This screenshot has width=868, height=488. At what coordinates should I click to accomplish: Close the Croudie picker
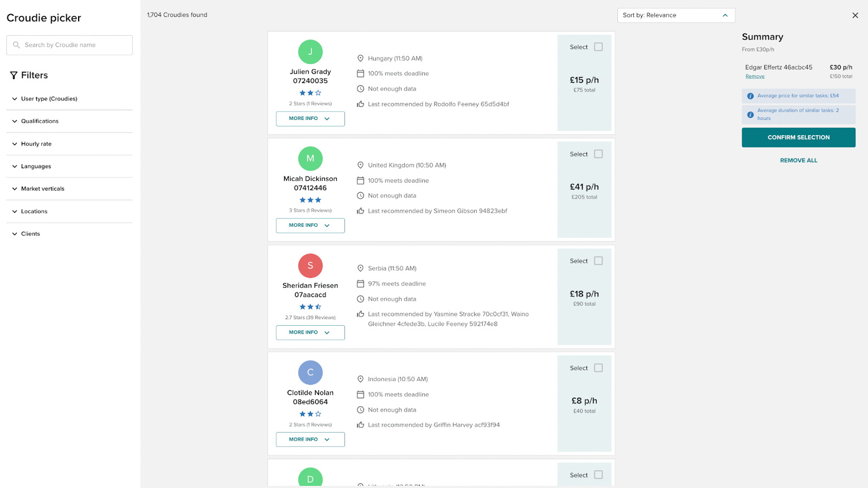click(855, 15)
